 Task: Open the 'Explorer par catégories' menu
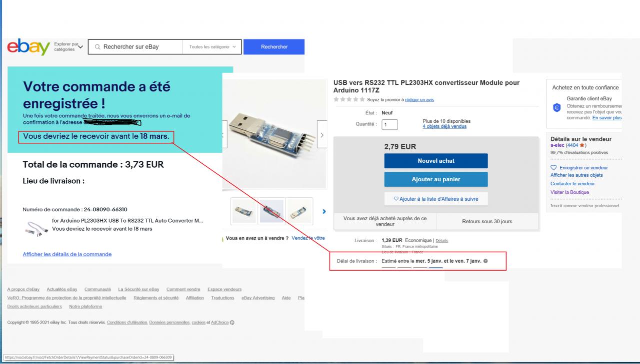point(68,47)
